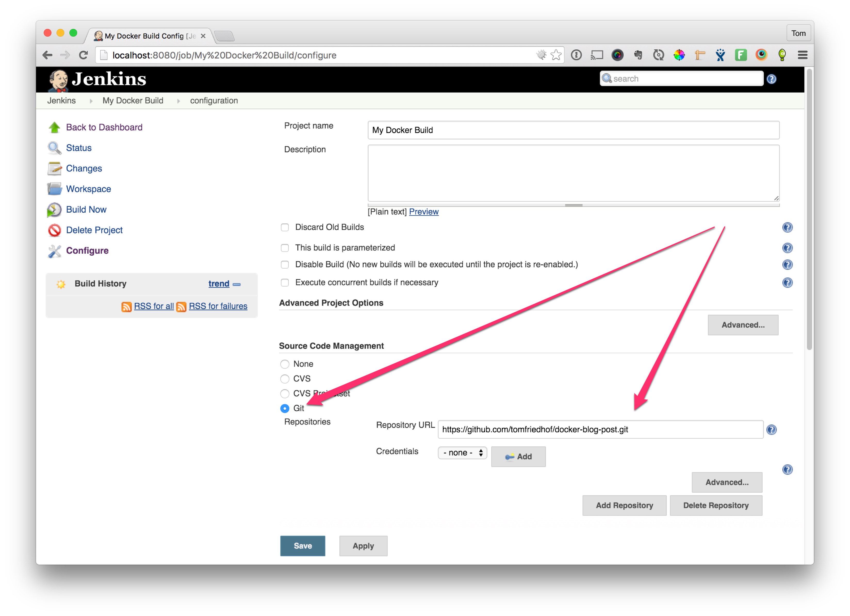850x616 pixels.
Task: Click the Workspace folder icon
Action: tap(54, 189)
